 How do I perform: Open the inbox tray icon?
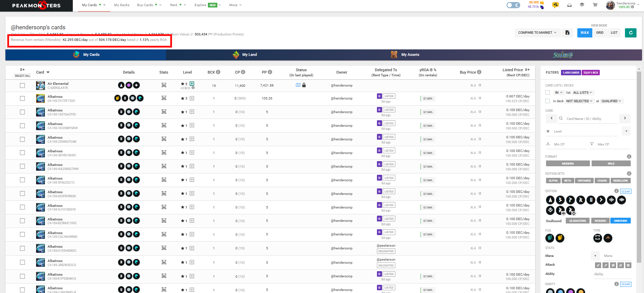[x=569, y=5]
